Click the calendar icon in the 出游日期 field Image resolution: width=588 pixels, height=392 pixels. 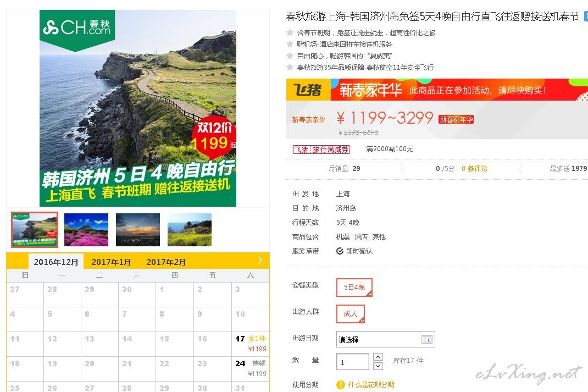click(x=427, y=339)
